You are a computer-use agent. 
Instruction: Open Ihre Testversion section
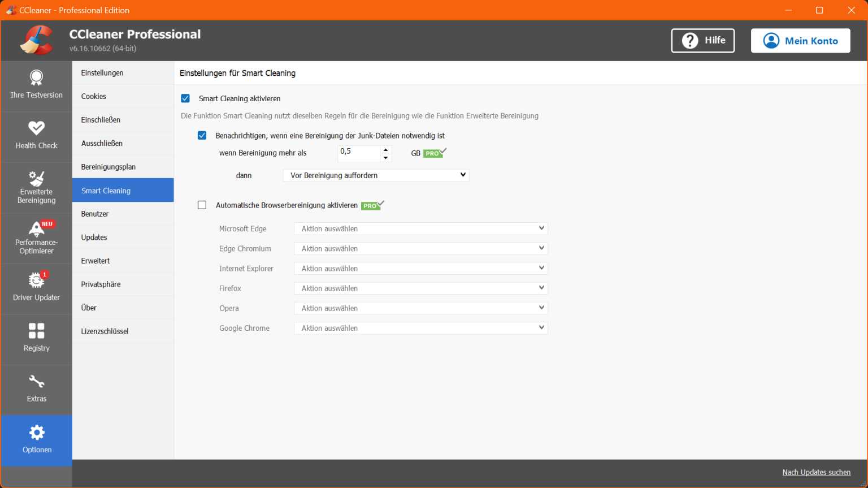(x=36, y=85)
